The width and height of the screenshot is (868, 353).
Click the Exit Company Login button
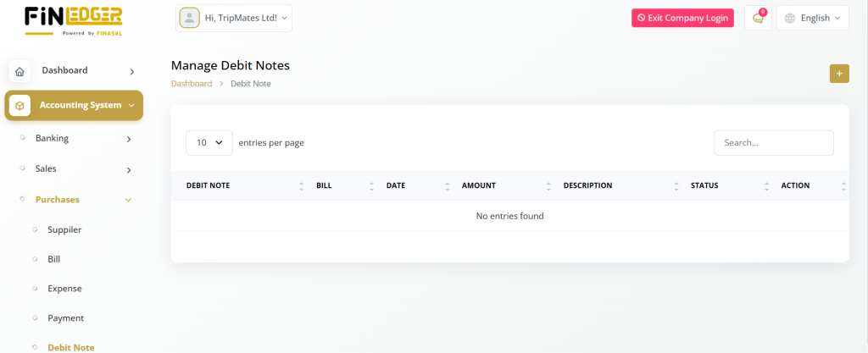(x=682, y=18)
